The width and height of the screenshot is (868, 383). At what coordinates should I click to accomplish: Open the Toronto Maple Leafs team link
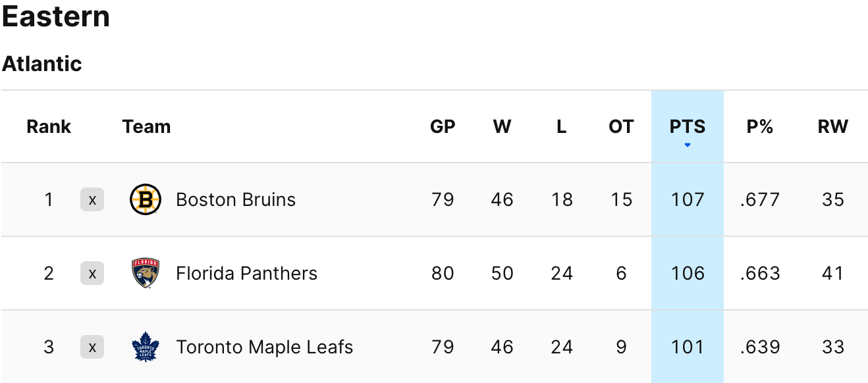click(x=264, y=347)
